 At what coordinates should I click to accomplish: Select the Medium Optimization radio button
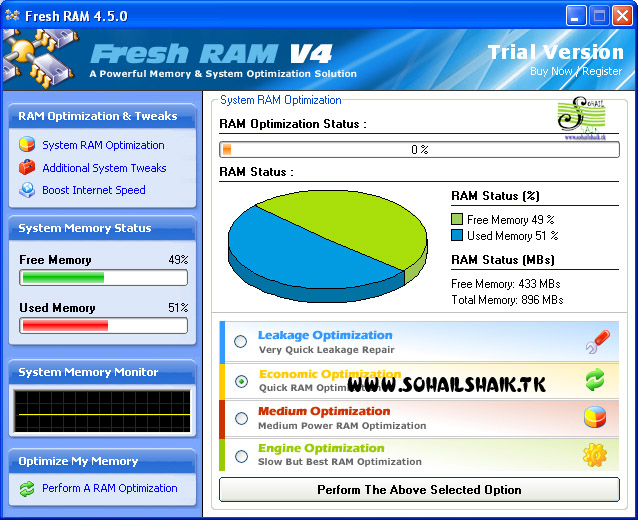click(241, 418)
